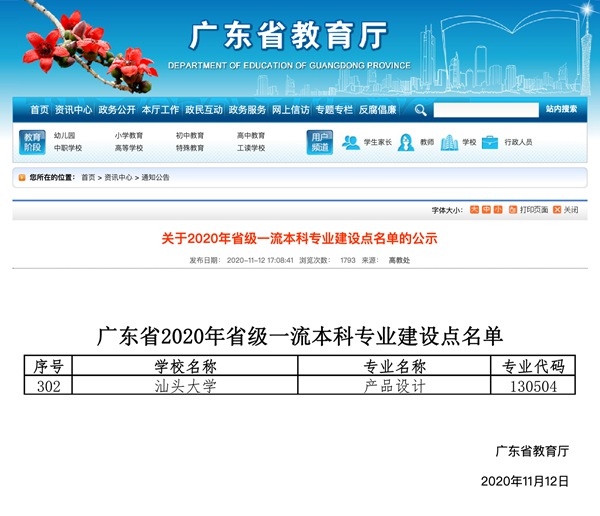This screenshot has width=600, height=516.
Task: Click the orange location arrow icon
Action: point(22,177)
